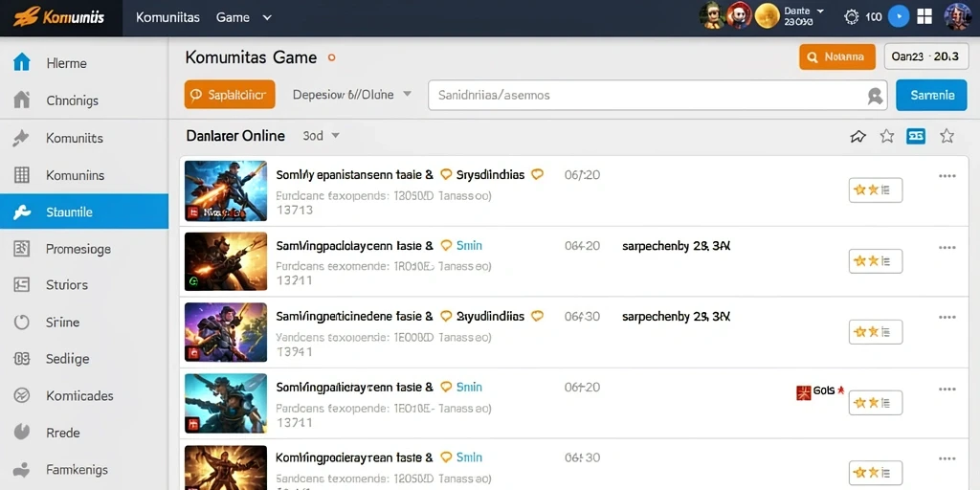The image size is (980, 490).
Task: Toggle favorite star at far right of toolbar
Action: pos(947,136)
